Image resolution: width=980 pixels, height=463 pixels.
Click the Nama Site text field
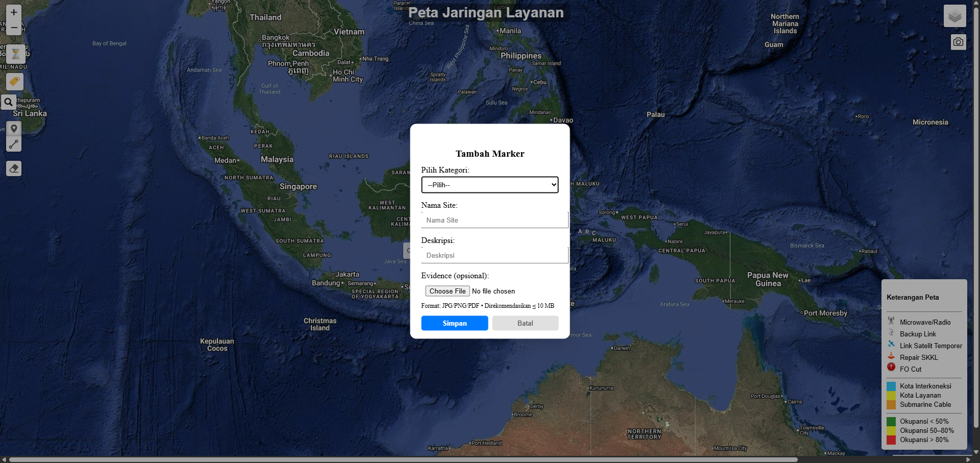pyautogui.click(x=494, y=220)
